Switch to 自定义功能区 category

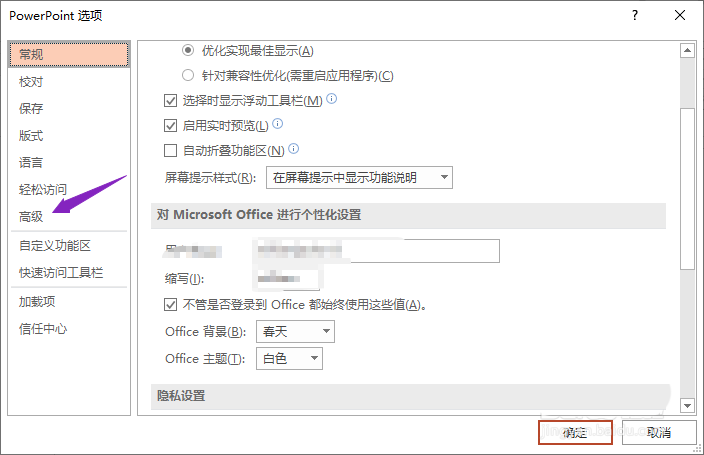55,245
